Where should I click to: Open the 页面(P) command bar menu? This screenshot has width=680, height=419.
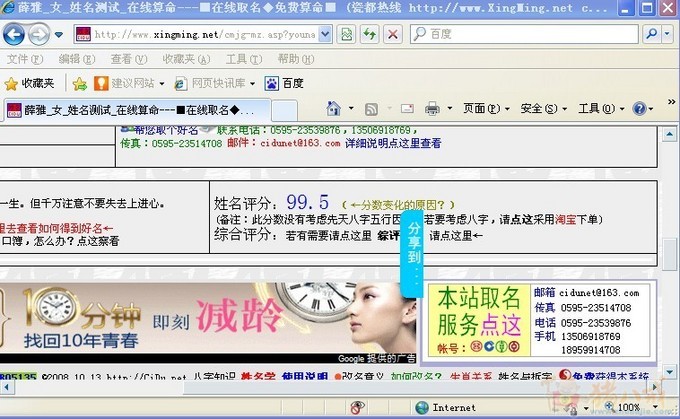486,108
